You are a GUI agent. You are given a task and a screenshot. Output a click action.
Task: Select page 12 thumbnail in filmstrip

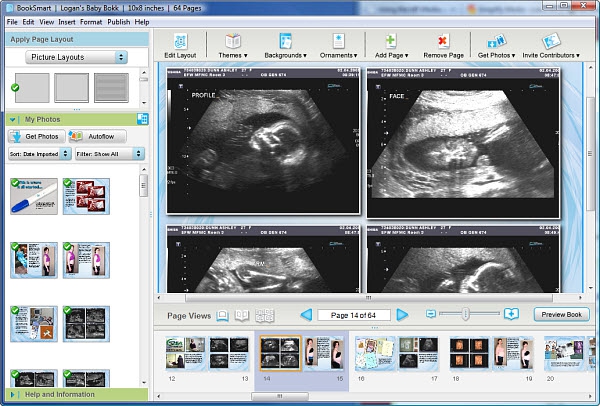(x=185, y=354)
